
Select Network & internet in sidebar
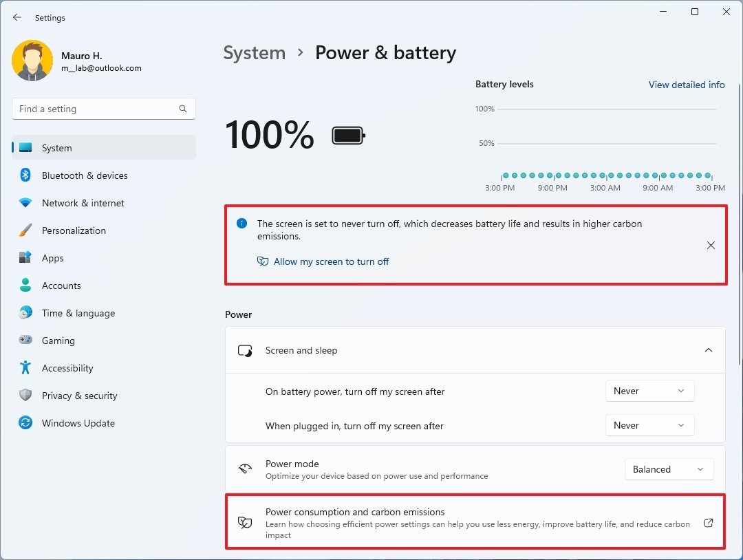[x=83, y=203]
